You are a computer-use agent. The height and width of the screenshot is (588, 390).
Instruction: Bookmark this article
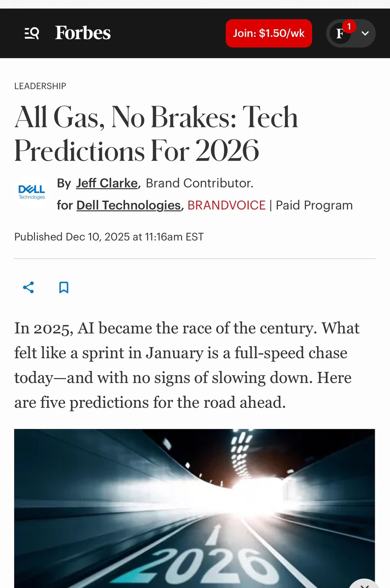tap(64, 288)
